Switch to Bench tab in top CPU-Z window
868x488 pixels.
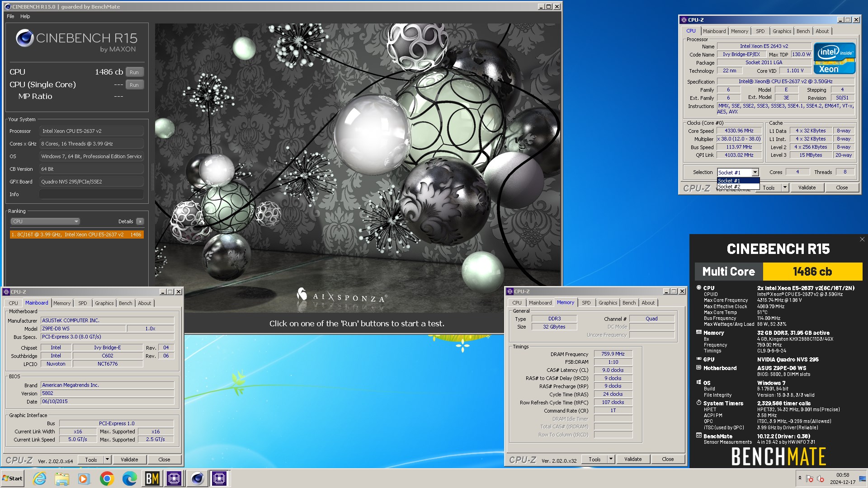[803, 31]
